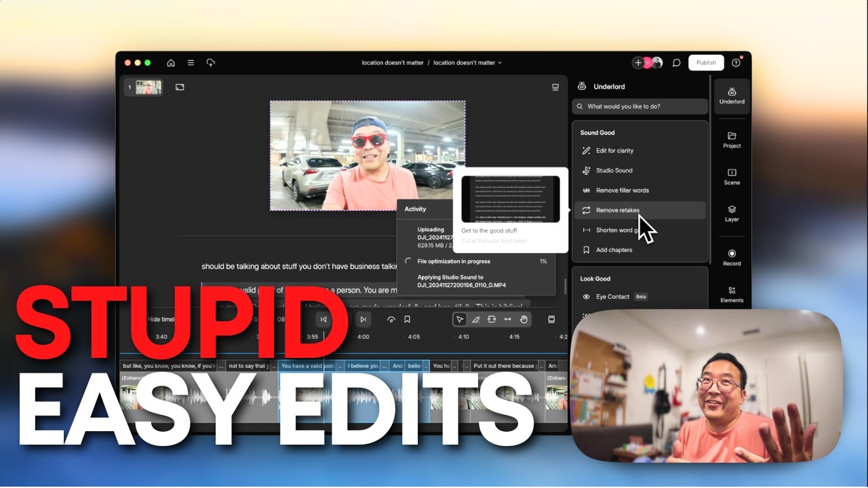Select the range selection tool
Image resolution: width=868 pixels, height=488 pixels.
(x=492, y=319)
